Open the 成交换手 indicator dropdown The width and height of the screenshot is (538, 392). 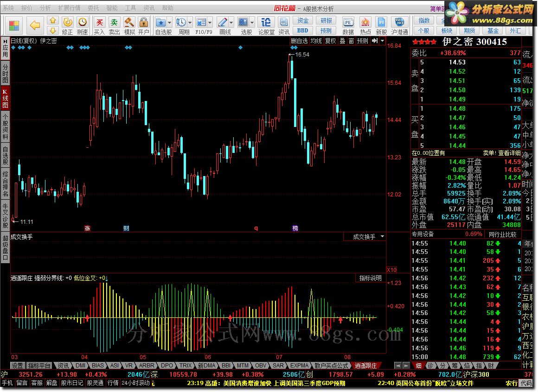pos(382,237)
